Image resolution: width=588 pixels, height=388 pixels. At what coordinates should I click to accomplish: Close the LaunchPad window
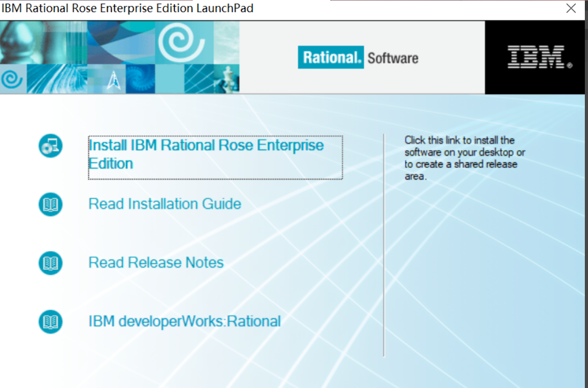[x=571, y=8]
